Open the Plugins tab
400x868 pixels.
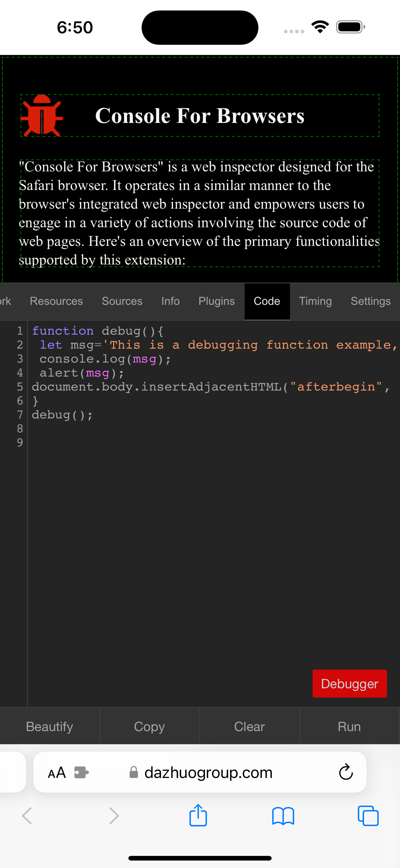click(x=216, y=301)
